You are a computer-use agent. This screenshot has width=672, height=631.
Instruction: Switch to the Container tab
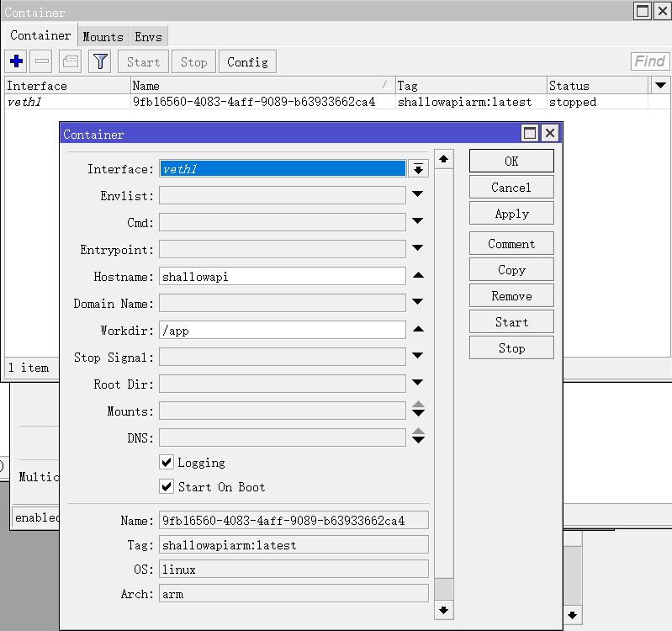[x=40, y=35]
